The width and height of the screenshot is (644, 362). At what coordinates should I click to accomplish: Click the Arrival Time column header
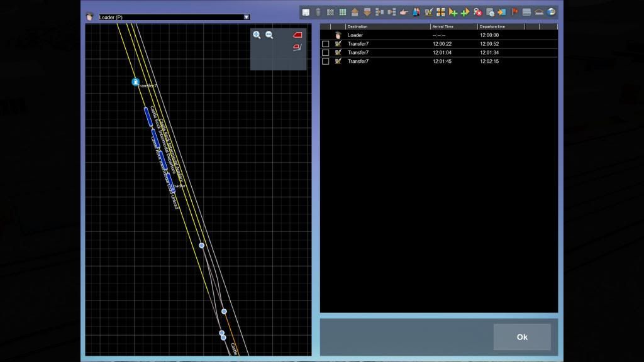point(454,26)
